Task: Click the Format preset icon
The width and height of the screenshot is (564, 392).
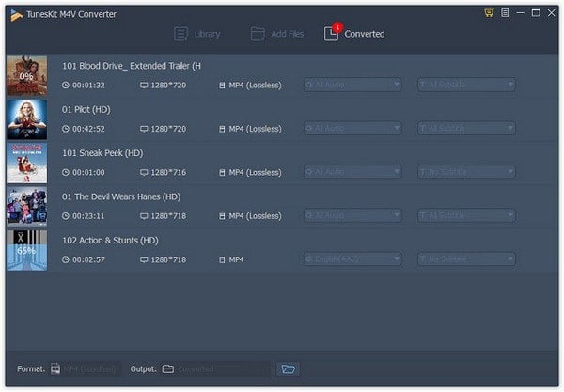Action: pos(55,369)
